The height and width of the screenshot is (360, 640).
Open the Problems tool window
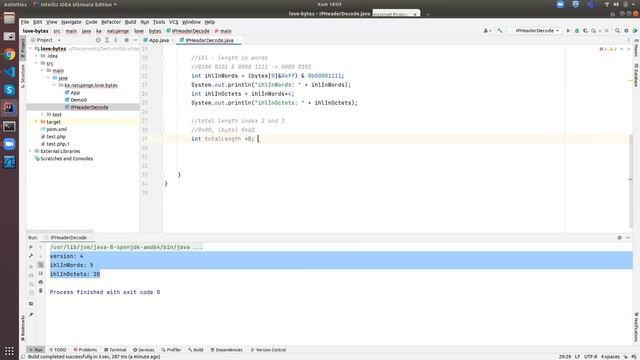click(x=85, y=350)
